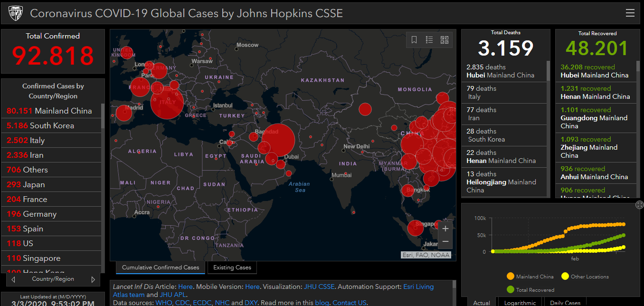Select 1.093 recovered Zhejiang entry

[596, 147]
